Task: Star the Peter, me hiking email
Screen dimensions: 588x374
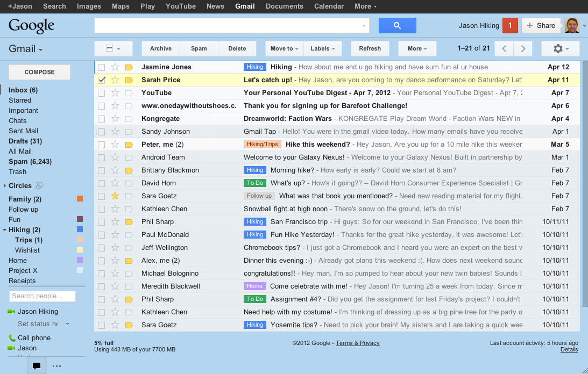Action: pyautogui.click(x=115, y=145)
